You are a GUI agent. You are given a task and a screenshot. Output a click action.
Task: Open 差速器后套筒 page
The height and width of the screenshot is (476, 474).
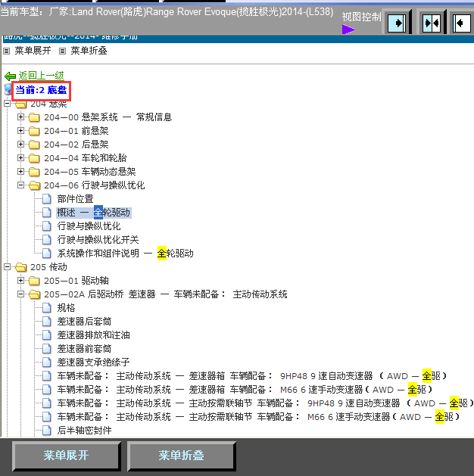coord(84,322)
